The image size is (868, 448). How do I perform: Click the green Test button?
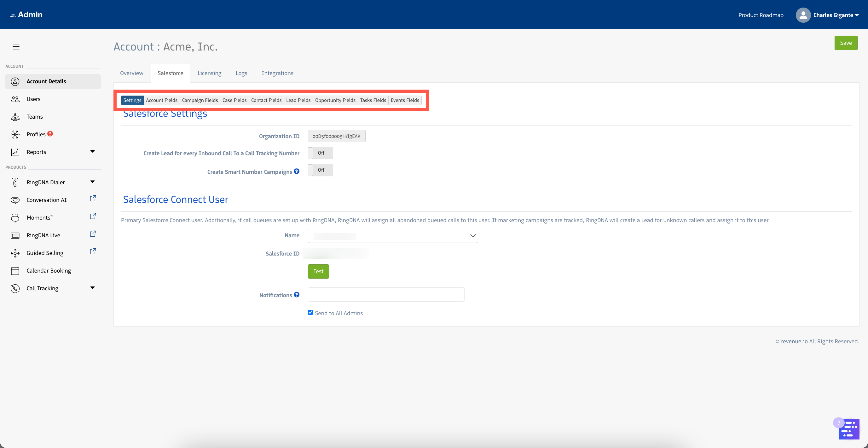coord(318,271)
